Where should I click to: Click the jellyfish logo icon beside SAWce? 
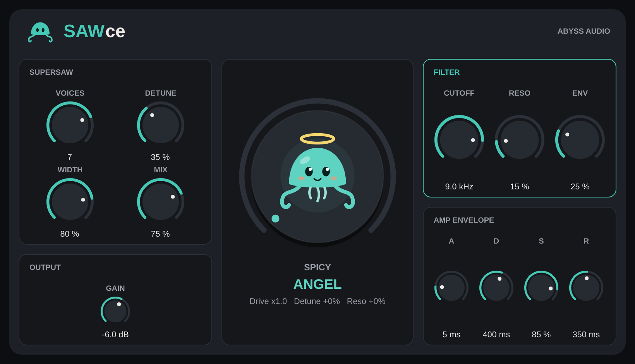click(x=40, y=32)
